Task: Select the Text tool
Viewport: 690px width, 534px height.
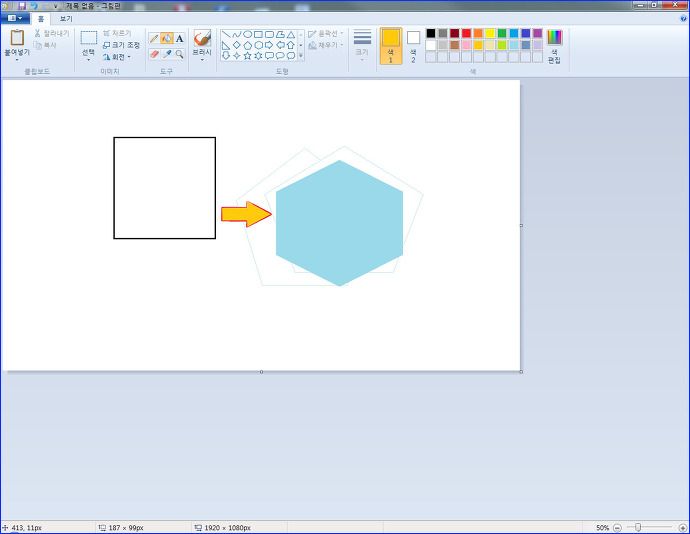Action: (x=180, y=39)
